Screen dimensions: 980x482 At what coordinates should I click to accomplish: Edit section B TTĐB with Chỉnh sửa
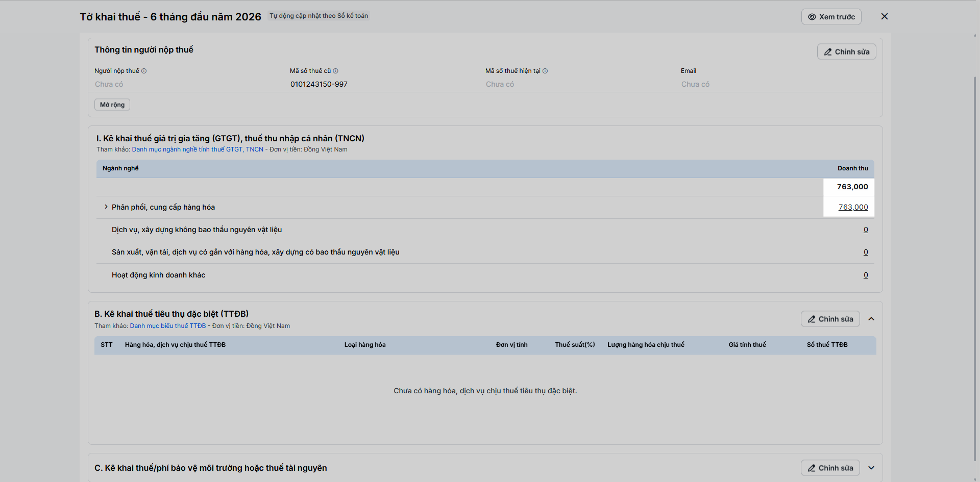click(x=830, y=319)
